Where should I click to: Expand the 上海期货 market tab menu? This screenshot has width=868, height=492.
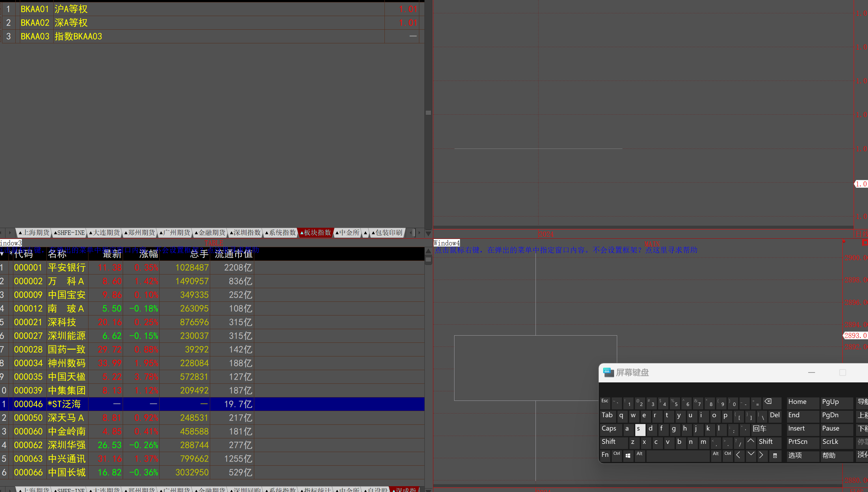click(33, 233)
